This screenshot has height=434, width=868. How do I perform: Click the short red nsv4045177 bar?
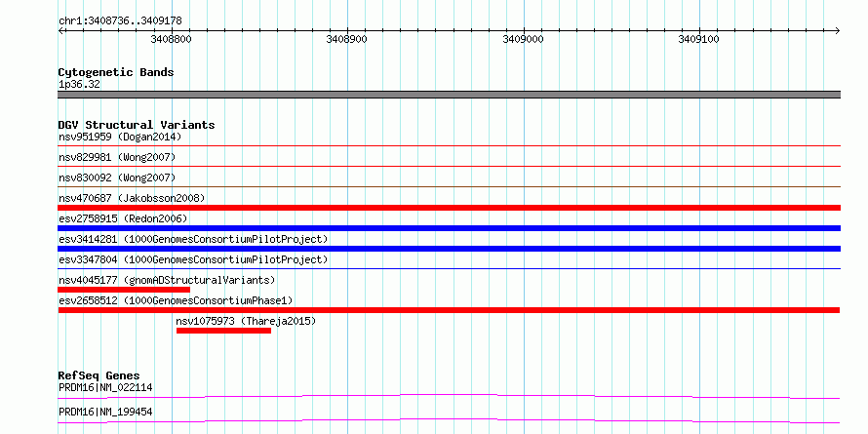click(124, 290)
